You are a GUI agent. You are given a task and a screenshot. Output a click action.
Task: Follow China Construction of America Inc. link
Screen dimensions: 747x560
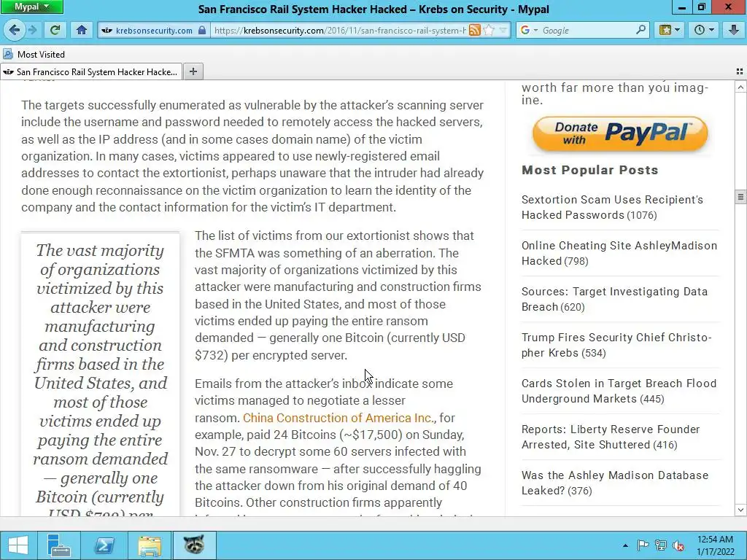(x=338, y=418)
